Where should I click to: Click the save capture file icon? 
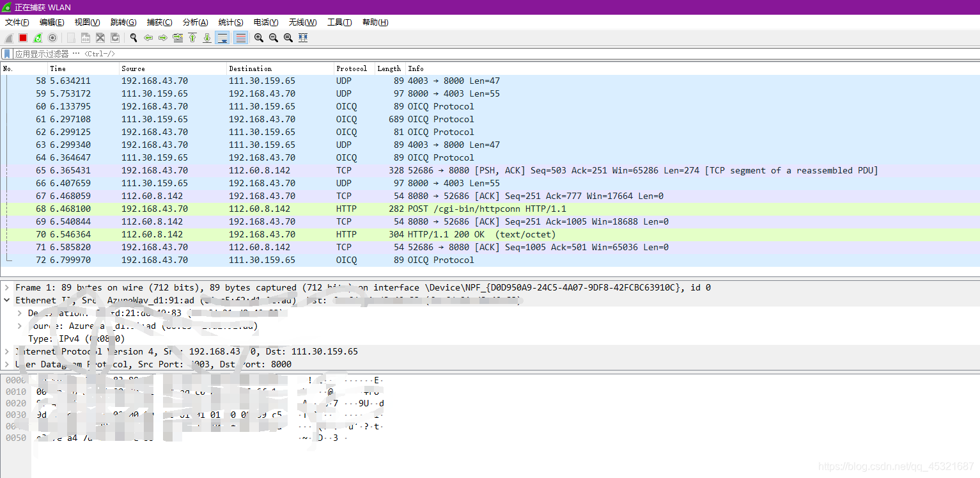coord(86,38)
